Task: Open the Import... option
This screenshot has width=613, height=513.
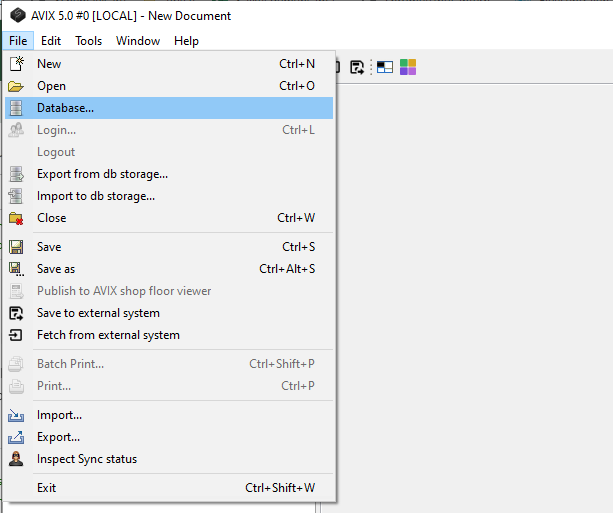Action: pos(59,415)
